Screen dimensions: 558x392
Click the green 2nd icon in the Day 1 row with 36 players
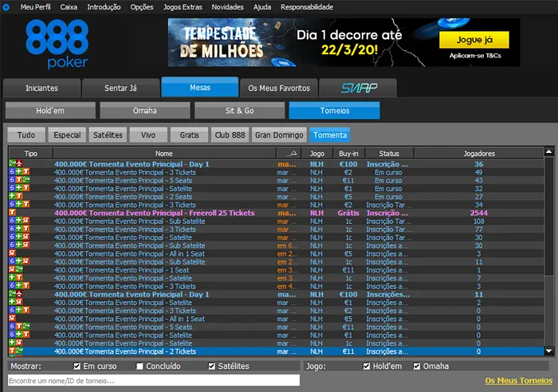click(x=12, y=163)
